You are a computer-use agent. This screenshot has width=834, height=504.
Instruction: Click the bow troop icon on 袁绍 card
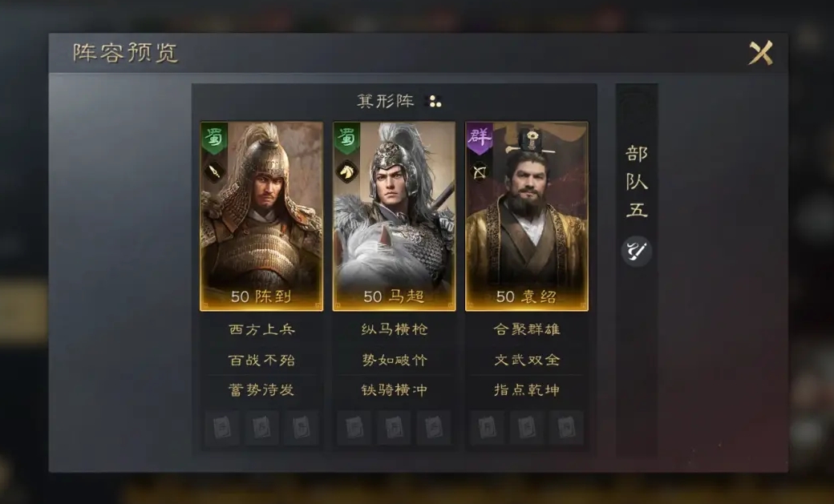pyautogui.click(x=480, y=172)
